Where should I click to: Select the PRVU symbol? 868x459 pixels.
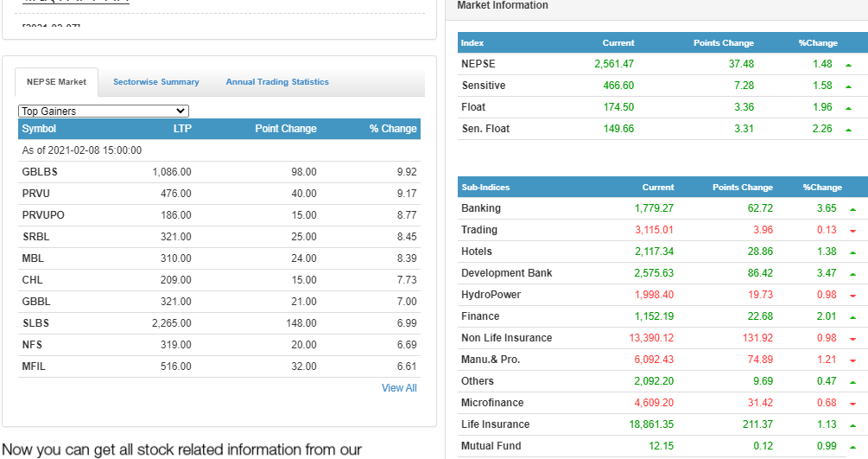tap(36, 194)
